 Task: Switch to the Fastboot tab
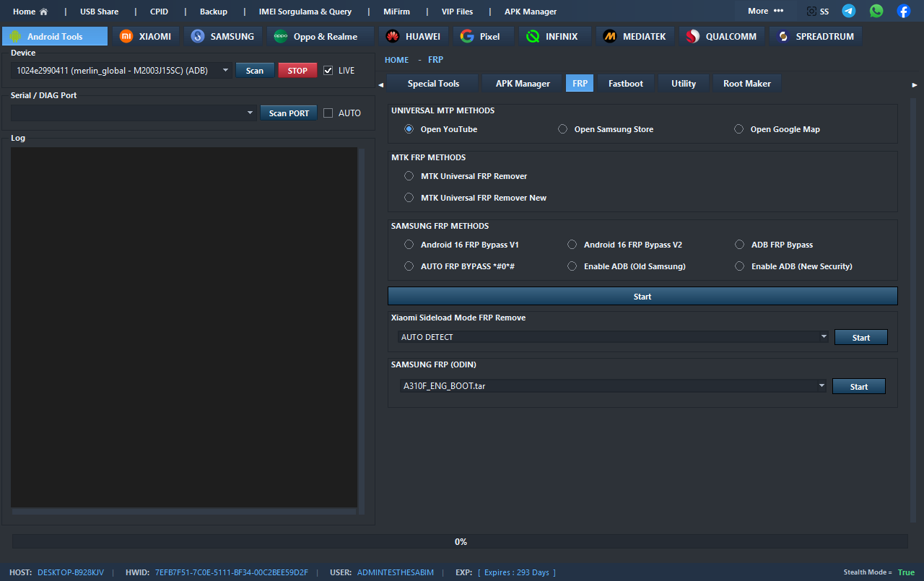pyautogui.click(x=625, y=84)
